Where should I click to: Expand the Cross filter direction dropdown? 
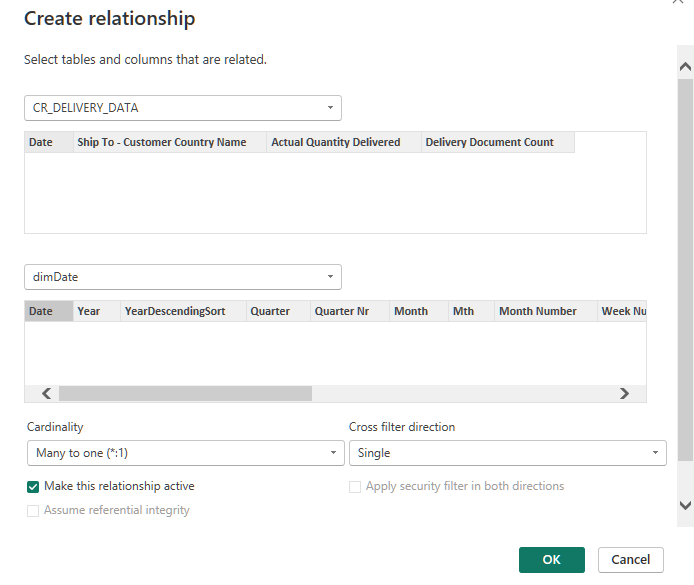[x=508, y=453]
